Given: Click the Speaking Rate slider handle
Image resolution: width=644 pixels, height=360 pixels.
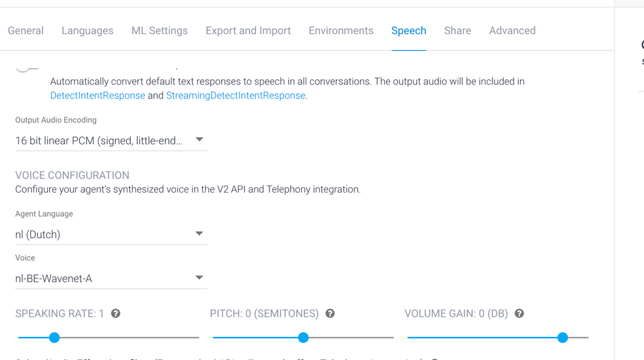Looking at the screenshot, I should coord(54,337).
